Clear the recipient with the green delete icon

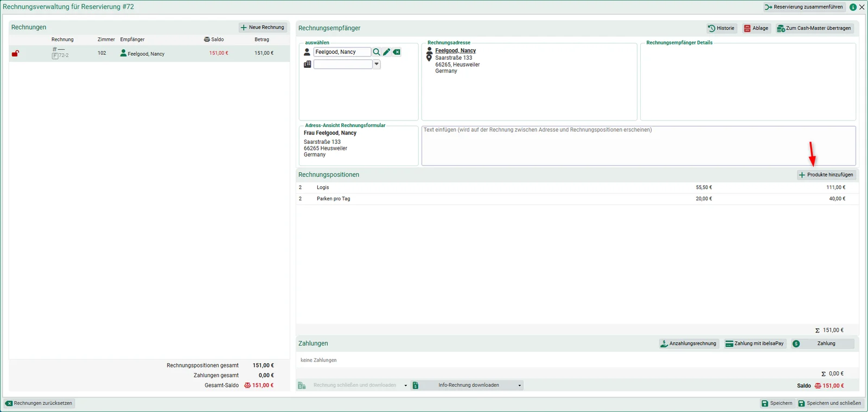pos(397,52)
